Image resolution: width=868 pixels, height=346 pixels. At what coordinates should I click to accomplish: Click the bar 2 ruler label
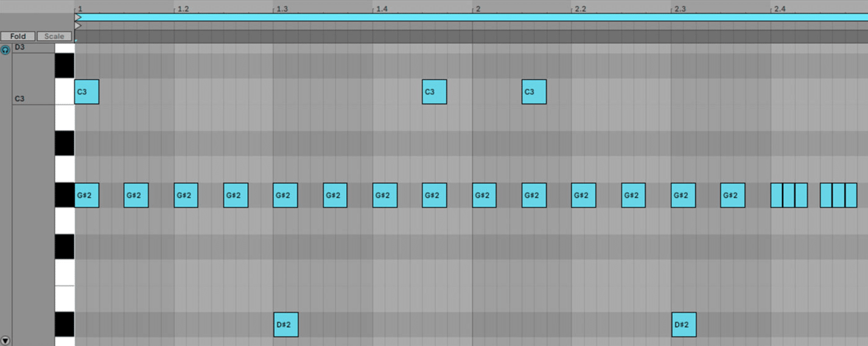tap(478, 9)
